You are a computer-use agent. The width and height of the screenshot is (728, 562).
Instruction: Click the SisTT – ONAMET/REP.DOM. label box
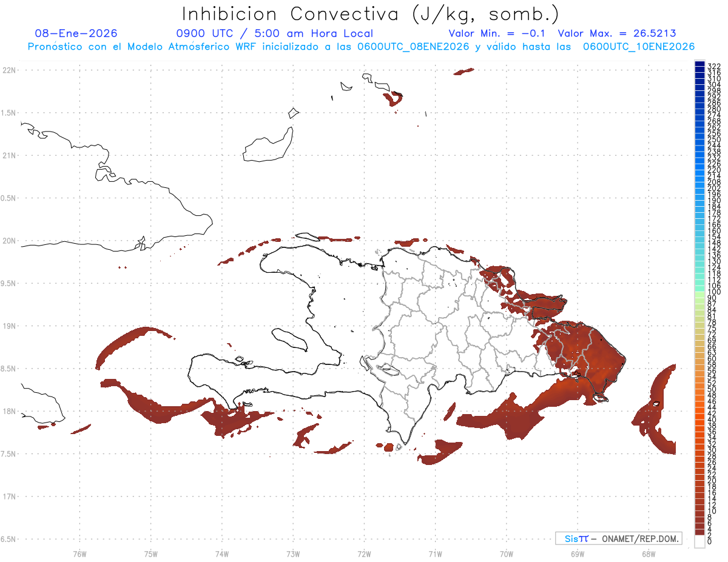pyautogui.click(x=618, y=538)
